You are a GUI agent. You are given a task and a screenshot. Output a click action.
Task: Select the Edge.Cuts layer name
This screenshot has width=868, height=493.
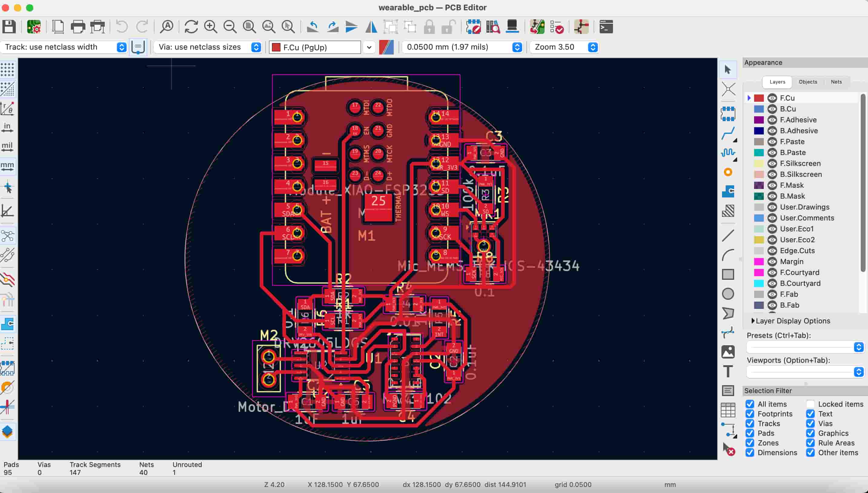[797, 250]
